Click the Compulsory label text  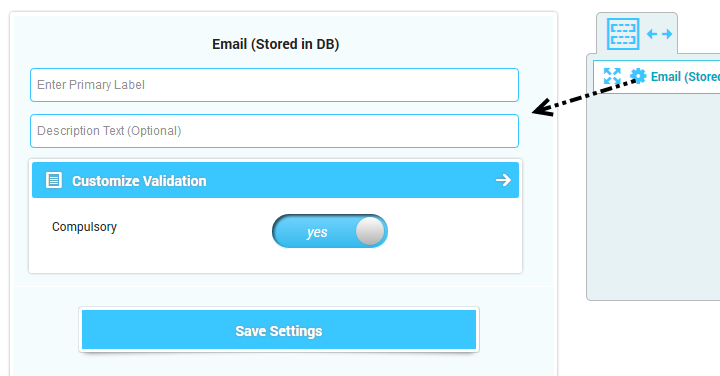84,227
